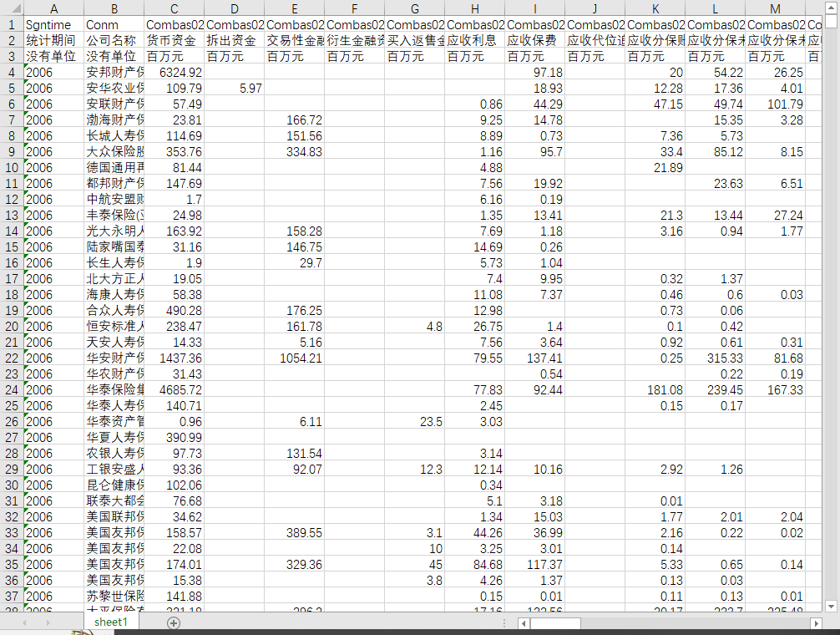
Task: Select column M header
Action: [x=775, y=8]
